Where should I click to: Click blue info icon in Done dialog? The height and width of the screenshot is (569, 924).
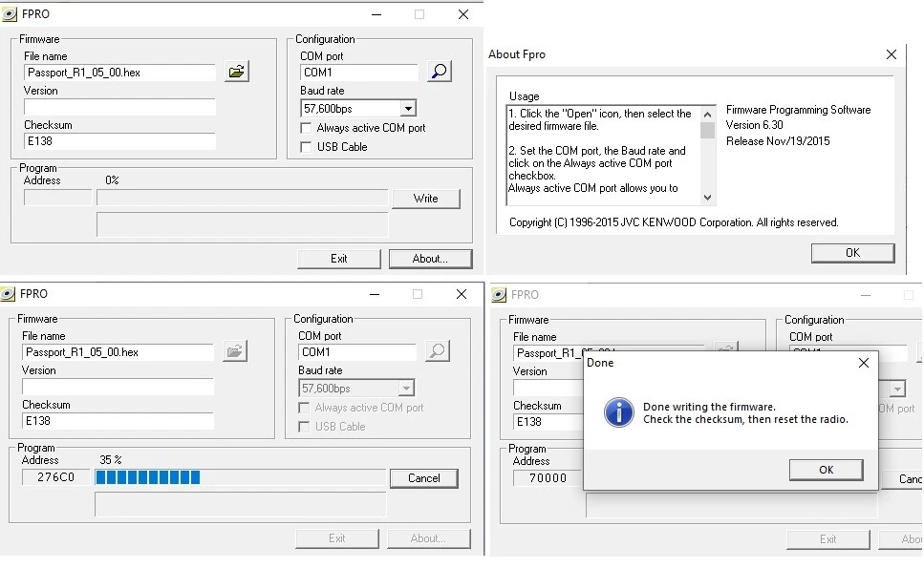pyautogui.click(x=619, y=412)
